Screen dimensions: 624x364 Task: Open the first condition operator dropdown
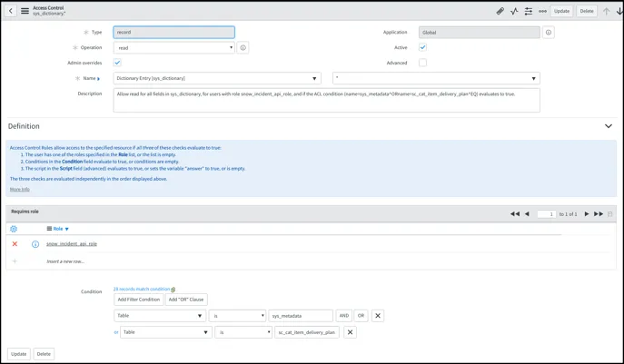(x=237, y=316)
